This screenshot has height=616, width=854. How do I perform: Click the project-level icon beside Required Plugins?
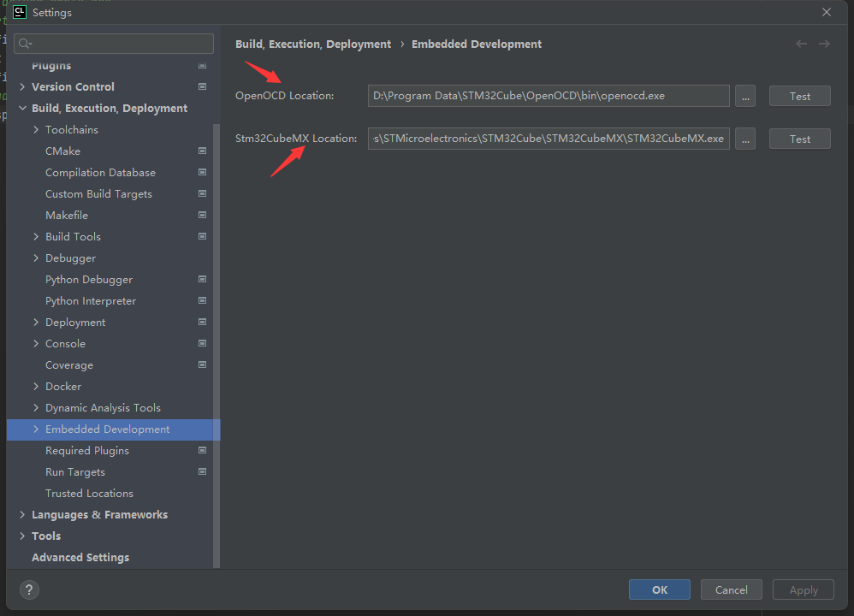(x=202, y=450)
